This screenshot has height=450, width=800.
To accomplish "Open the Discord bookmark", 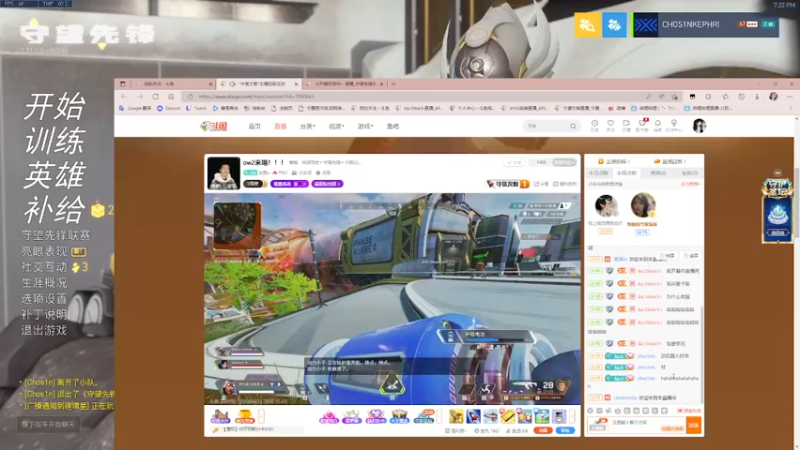I will pyautogui.click(x=169, y=108).
